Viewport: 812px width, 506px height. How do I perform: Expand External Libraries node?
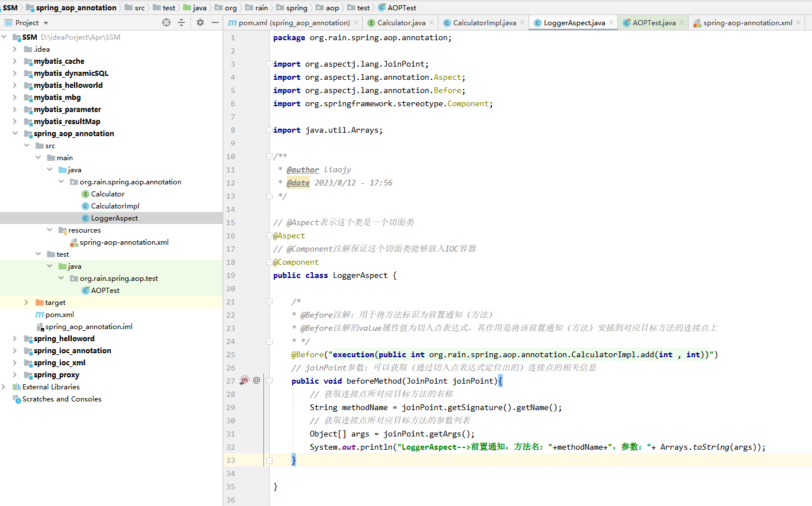pyautogui.click(x=3, y=387)
